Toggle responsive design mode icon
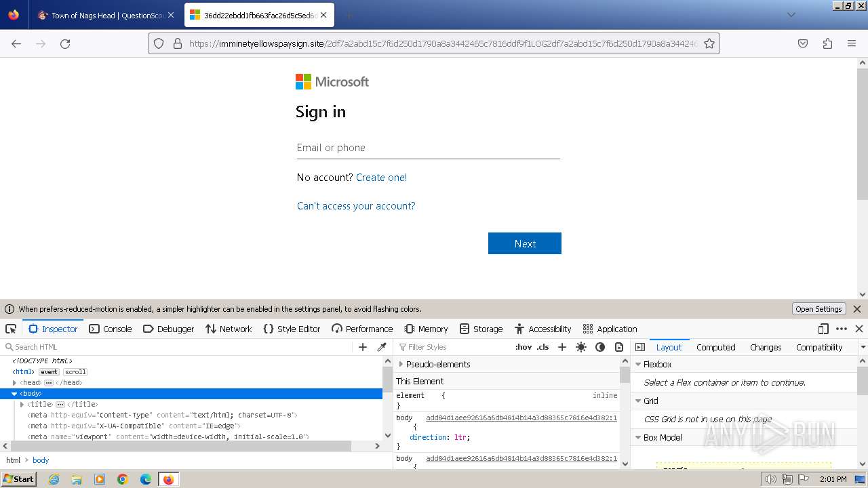 tap(823, 329)
